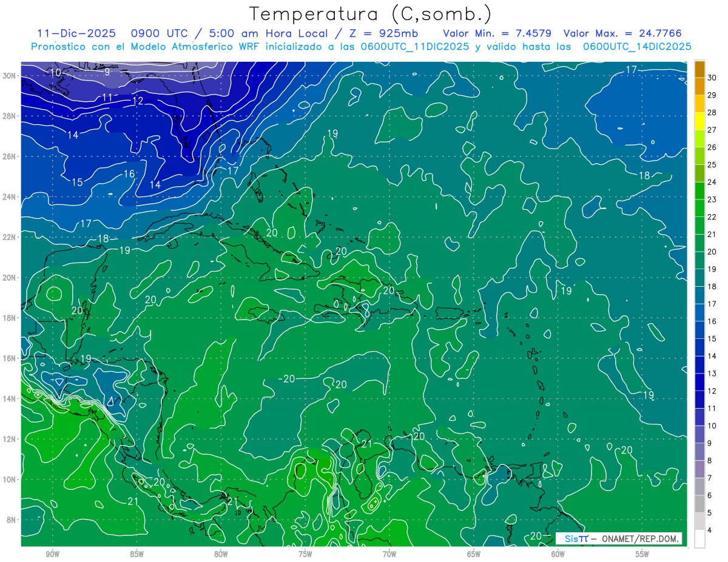
Task: Click the "65W" longitude label
Action: [x=474, y=554]
